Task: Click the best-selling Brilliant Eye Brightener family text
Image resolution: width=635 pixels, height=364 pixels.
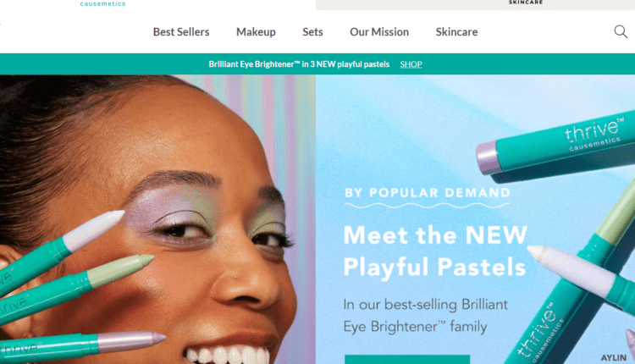Action: 425,316
